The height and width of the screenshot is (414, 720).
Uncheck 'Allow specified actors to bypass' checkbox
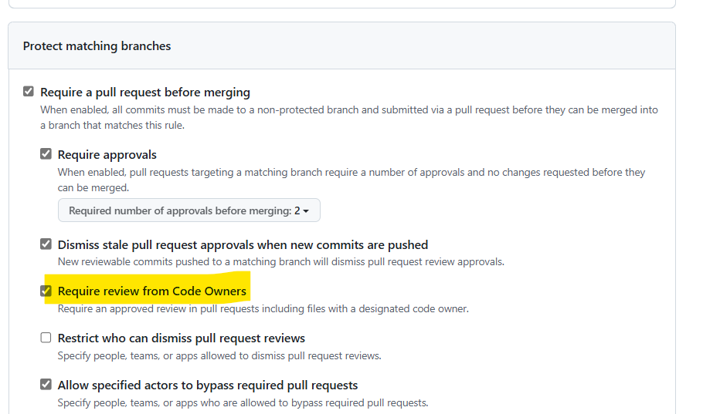(x=45, y=384)
